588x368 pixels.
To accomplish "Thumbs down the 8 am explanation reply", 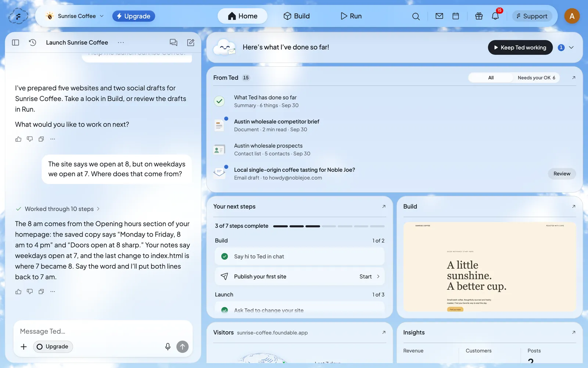I will (x=30, y=291).
